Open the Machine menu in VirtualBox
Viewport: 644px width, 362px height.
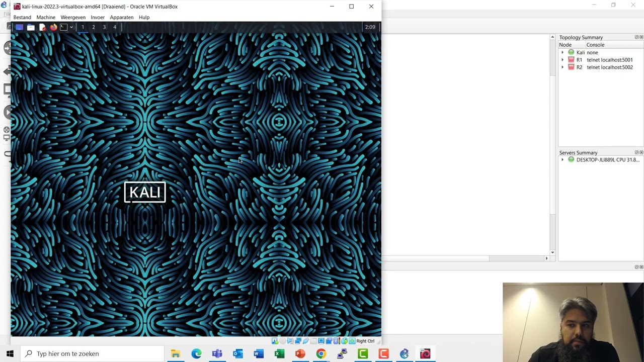pyautogui.click(x=46, y=17)
